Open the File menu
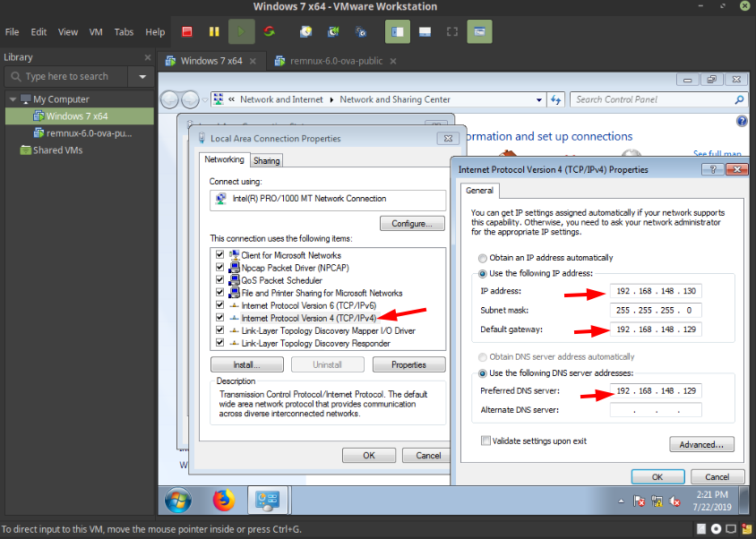This screenshot has width=756, height=539. [12, 32]
